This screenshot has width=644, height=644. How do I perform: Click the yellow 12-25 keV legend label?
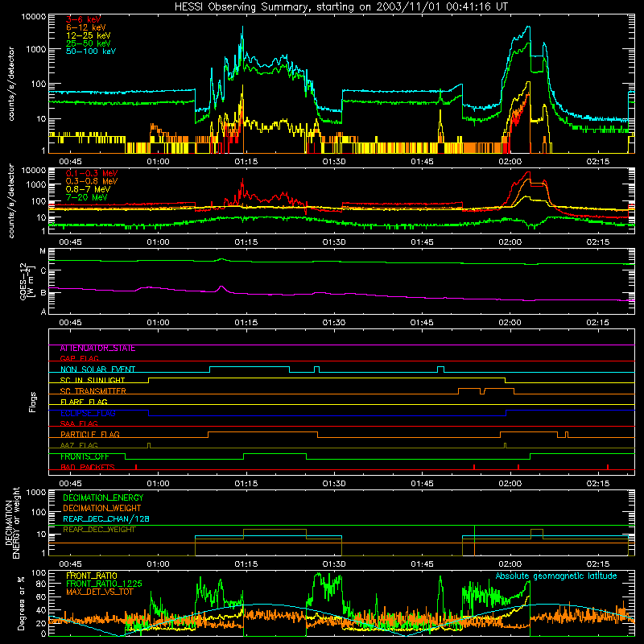tap(89, 35)
